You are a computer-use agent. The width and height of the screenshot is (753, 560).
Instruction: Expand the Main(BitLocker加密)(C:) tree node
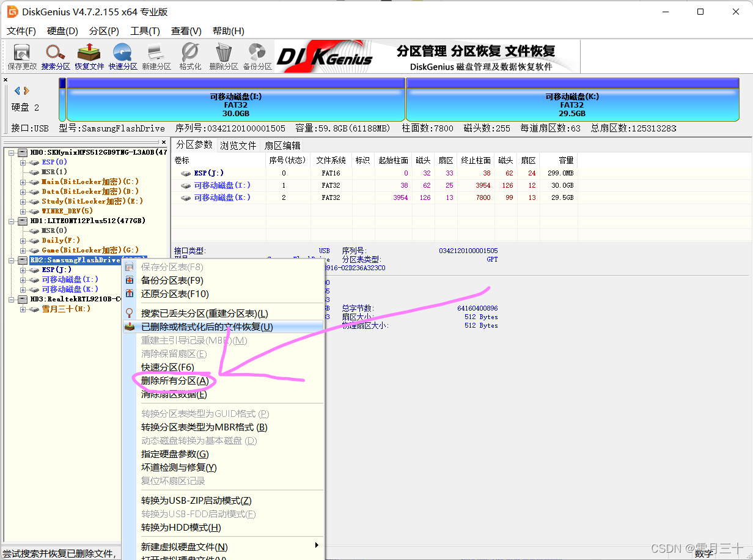point(23,182)
